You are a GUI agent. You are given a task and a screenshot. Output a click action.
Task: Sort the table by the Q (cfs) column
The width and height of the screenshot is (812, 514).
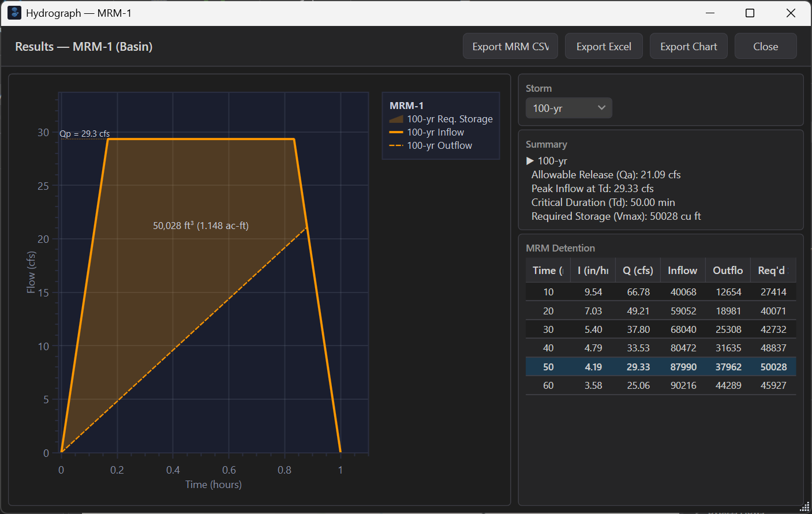pos(638,270)
